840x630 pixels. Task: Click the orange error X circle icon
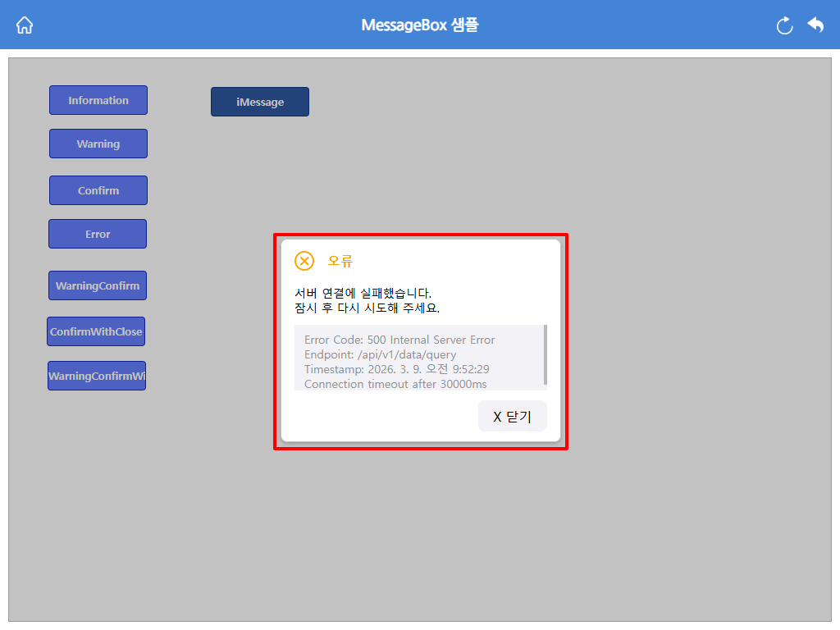coord(304,261)
